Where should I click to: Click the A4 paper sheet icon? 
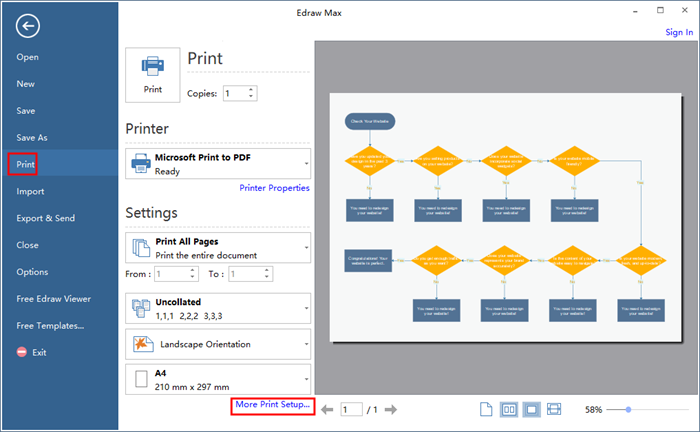pyautogui.click(x=141, y=379)
